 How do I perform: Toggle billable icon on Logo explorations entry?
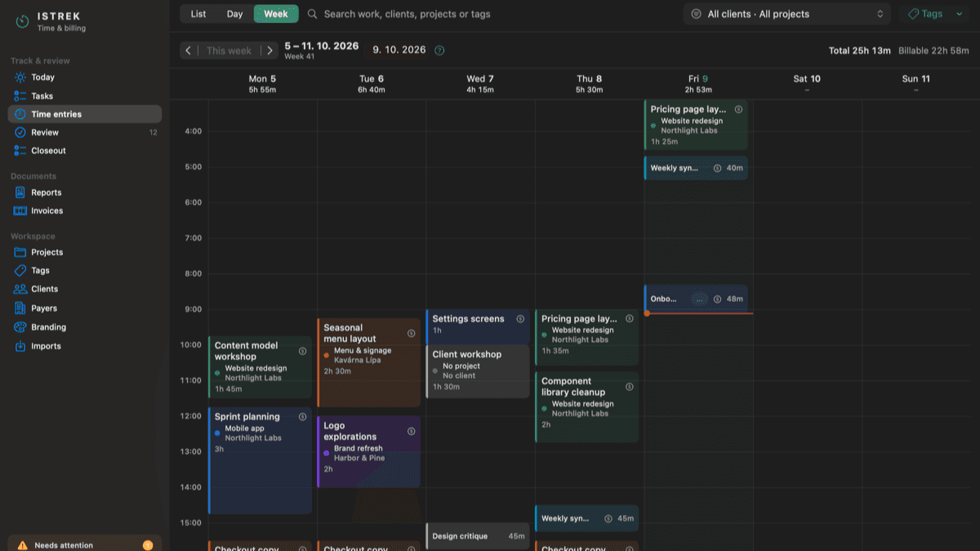pyautogui.click(x=411, y=431)
